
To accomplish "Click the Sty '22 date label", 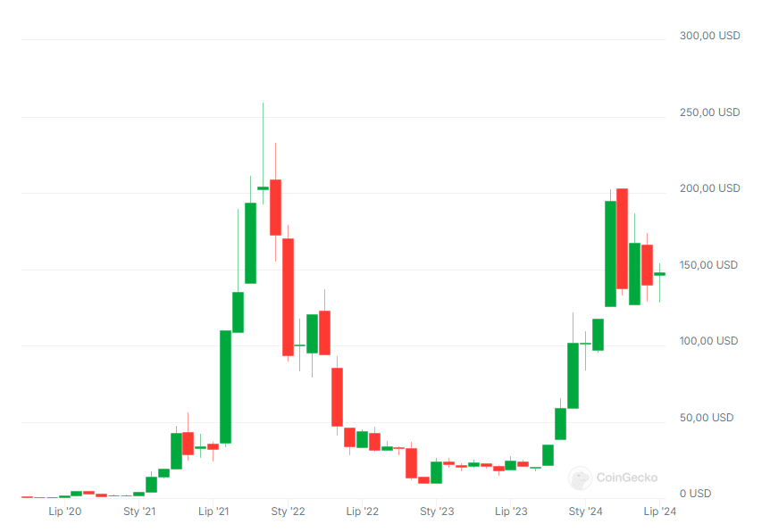I will coord(288,511).
